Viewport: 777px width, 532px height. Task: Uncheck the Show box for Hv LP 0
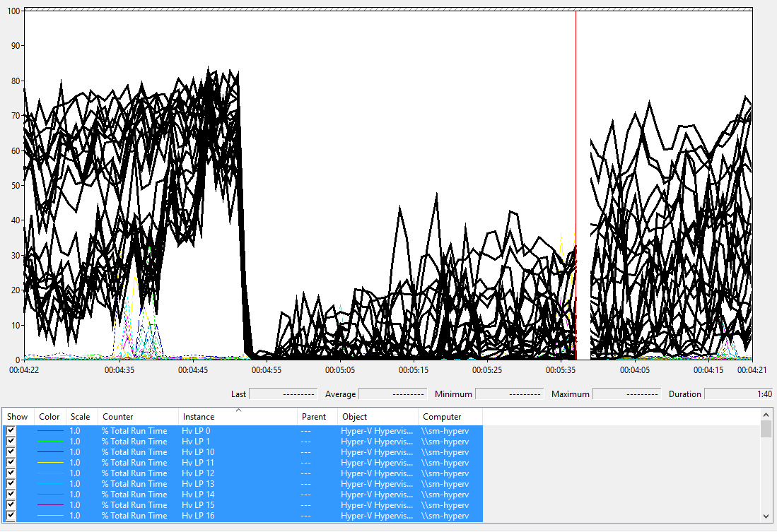[11, 431]
